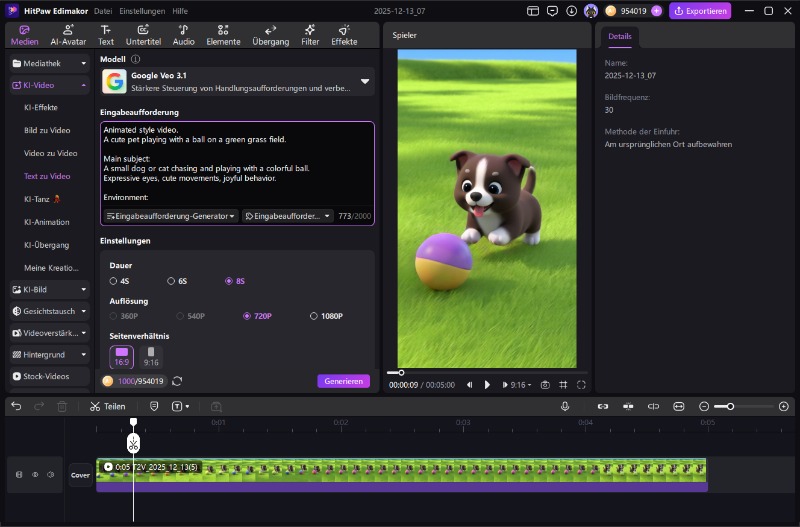Image resolution: width=800 pixels, height=527 pixels.
Task: Open the Effekte tab
Action: click(344, 35)
